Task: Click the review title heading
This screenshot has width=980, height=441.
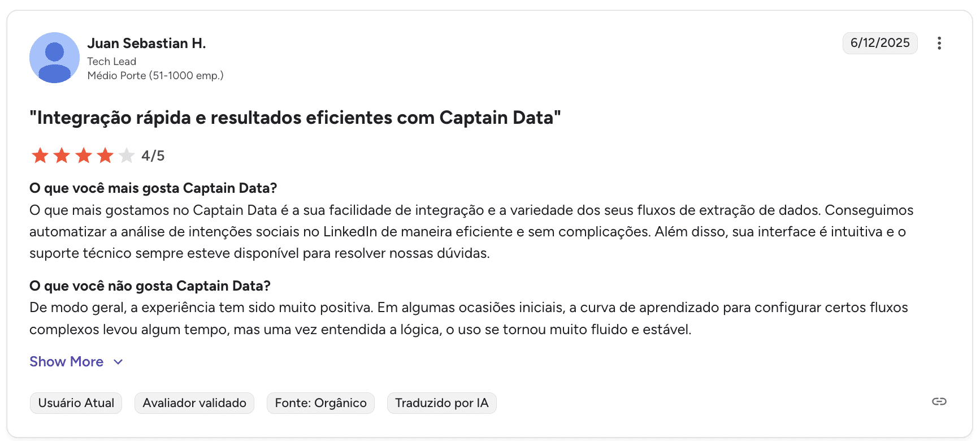Action: click(295, 118)
